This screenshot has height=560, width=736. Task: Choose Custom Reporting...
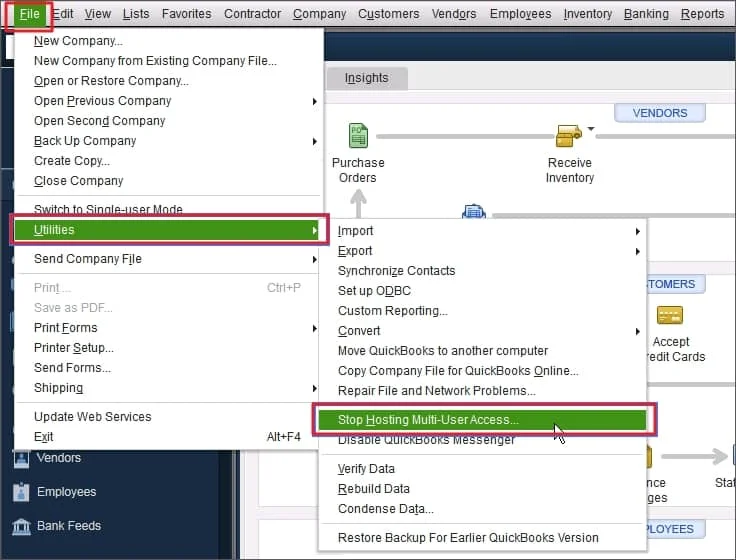point(483,311)
